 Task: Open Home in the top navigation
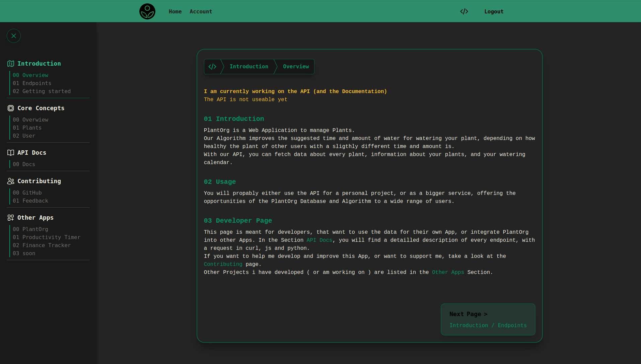[x=175, y=11]
